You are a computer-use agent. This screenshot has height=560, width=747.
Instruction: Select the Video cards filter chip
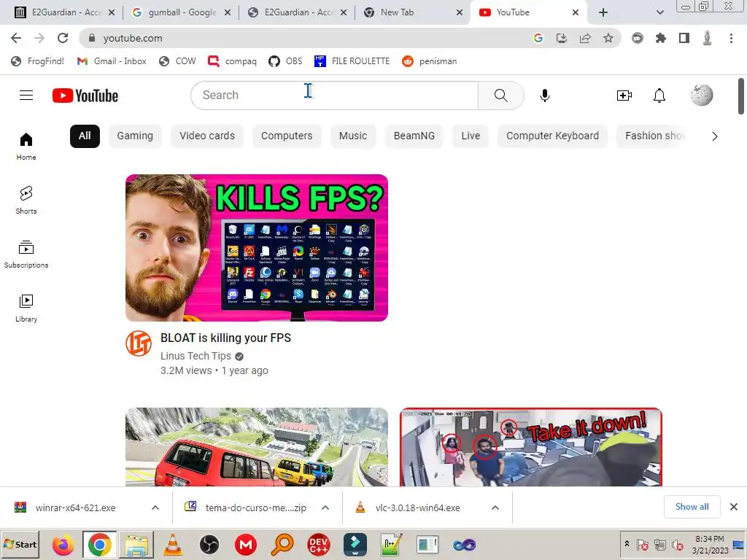207,136
